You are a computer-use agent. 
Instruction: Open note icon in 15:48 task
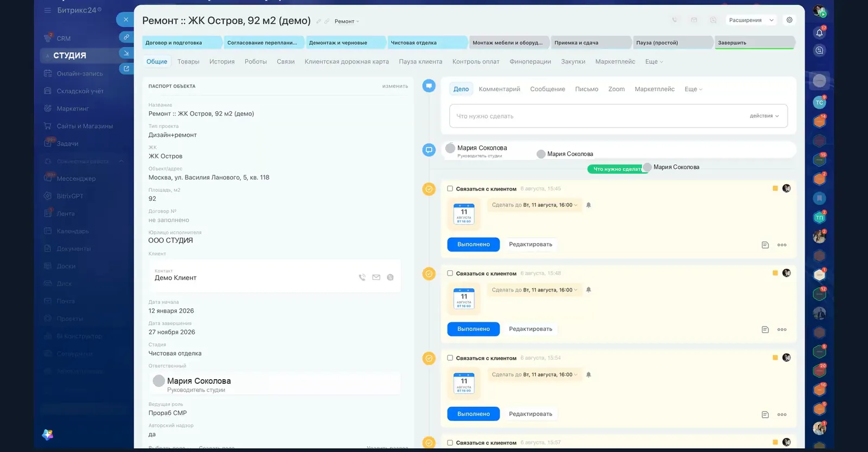(x=765, y=329)
